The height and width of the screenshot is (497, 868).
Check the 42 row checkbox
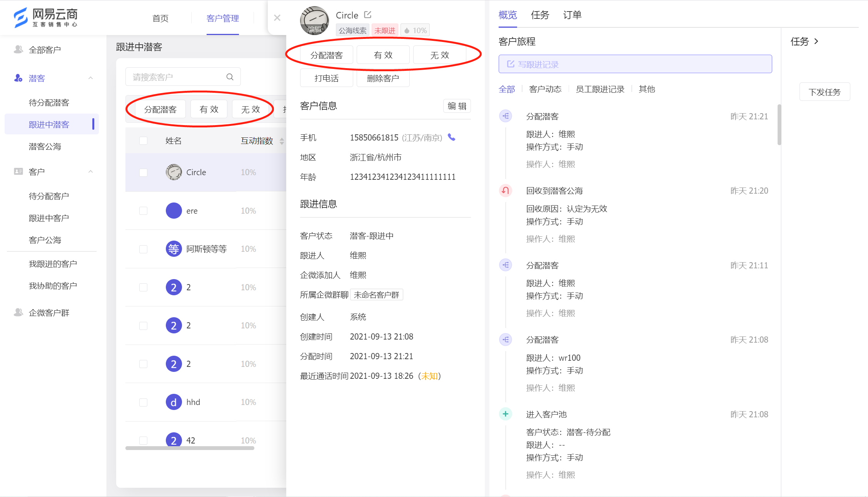click(143, 440)
